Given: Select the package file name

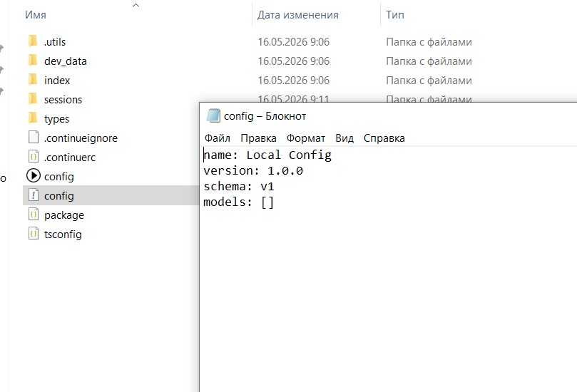Looking at the screenshot, I should tap(64, 215).
